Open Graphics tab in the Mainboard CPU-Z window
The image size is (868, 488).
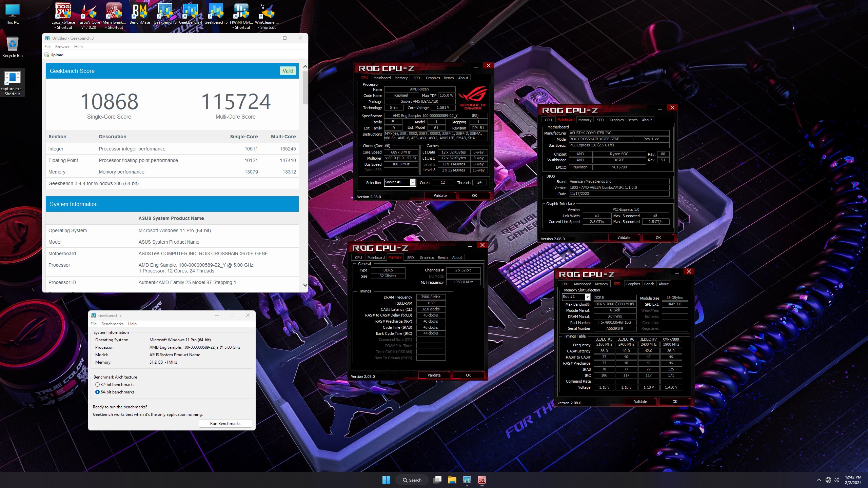(x=616, y=120)
